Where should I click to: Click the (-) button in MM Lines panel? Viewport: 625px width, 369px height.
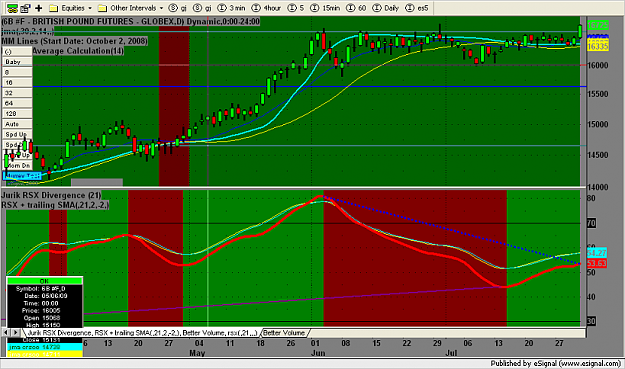17,51
